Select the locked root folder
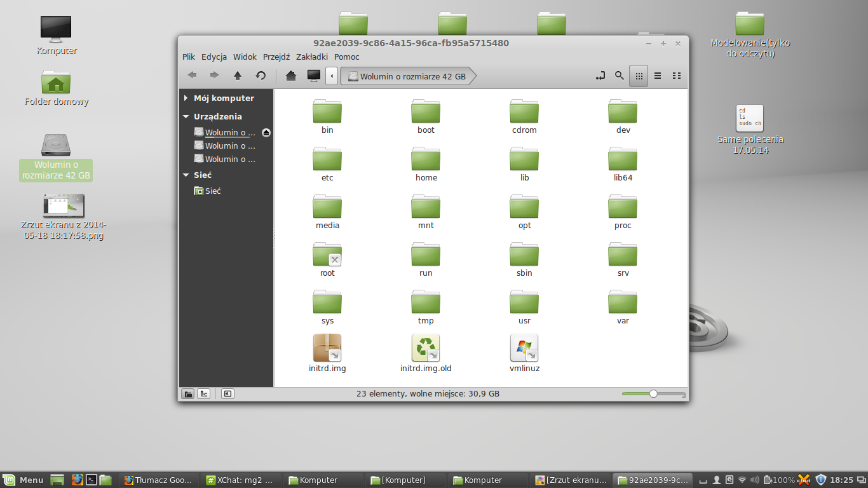 (x=327, y=259)
